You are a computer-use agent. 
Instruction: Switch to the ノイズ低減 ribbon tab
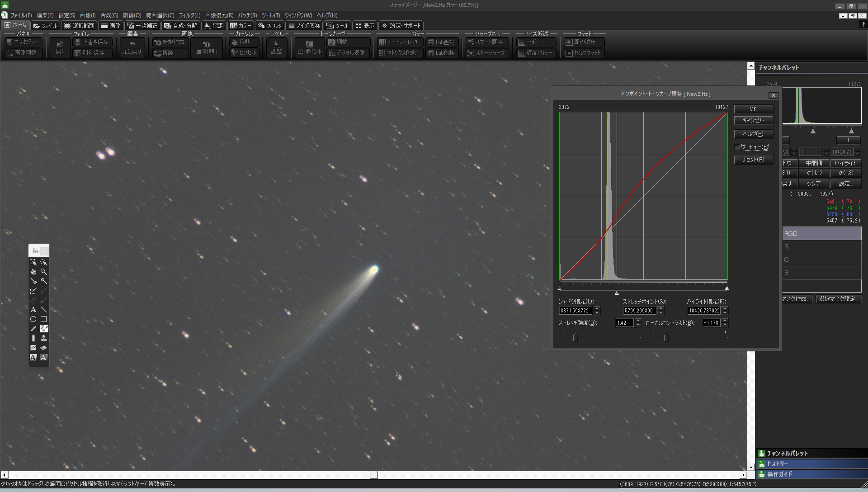(x=304, y=26)
